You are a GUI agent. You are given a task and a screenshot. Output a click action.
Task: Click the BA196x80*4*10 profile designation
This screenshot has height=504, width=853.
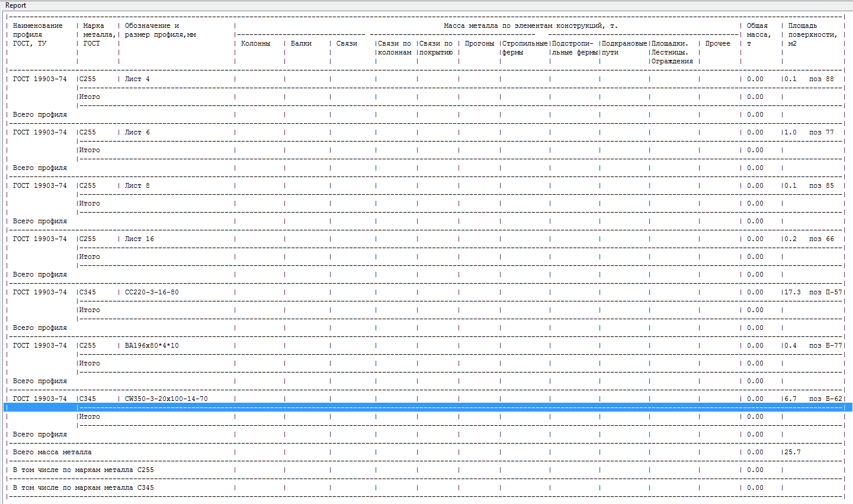point(152,345)
